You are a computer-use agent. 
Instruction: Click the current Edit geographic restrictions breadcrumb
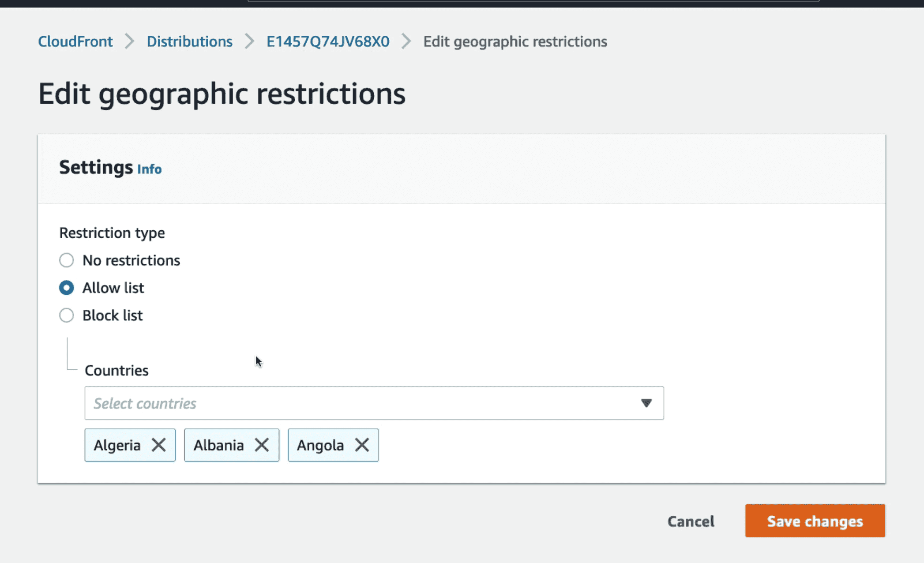tap(515, 41)
